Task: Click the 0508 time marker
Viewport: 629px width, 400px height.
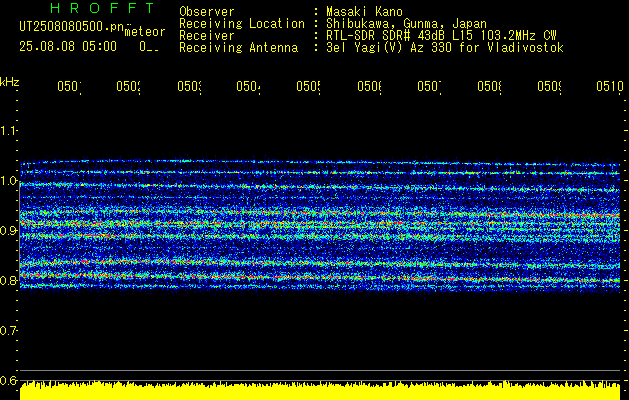Action: point(489,86)
